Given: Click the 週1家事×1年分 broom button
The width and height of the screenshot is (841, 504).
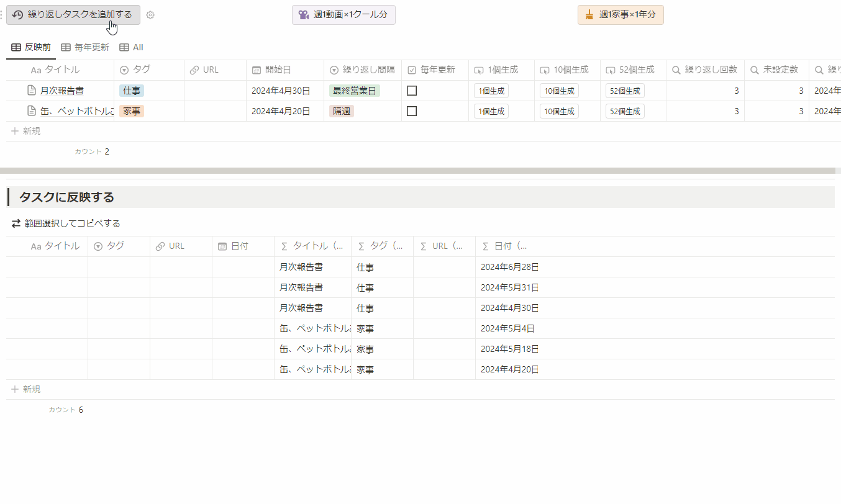Looking at the screenshot, I should coord(621,15).
